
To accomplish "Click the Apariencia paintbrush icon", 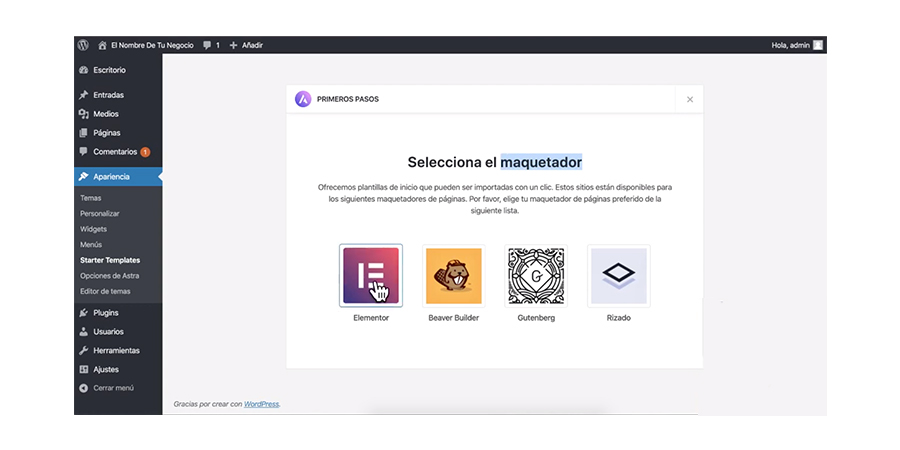I will pyautogui.click(x=83, y=177).
